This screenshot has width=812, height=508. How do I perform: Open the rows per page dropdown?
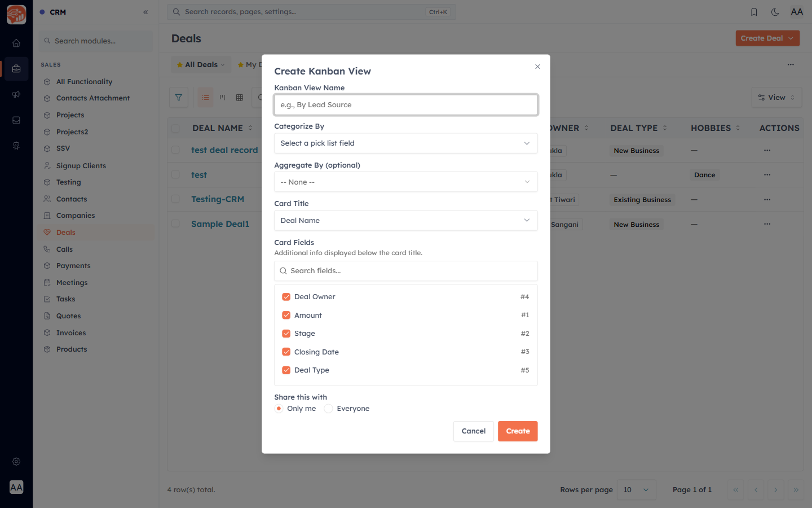(637, 490)
